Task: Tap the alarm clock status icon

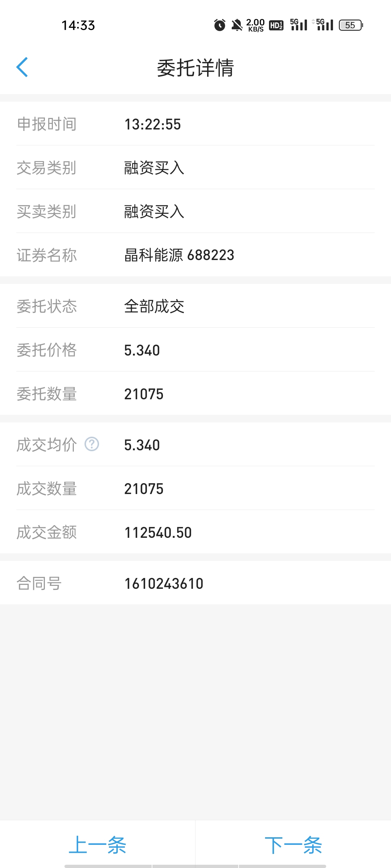Action: 219,25
